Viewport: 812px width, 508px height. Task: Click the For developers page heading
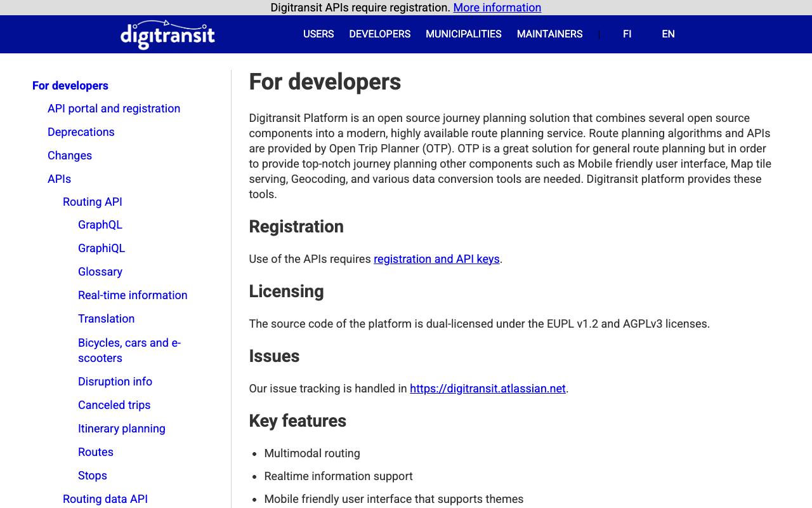[x=325, y=82]
